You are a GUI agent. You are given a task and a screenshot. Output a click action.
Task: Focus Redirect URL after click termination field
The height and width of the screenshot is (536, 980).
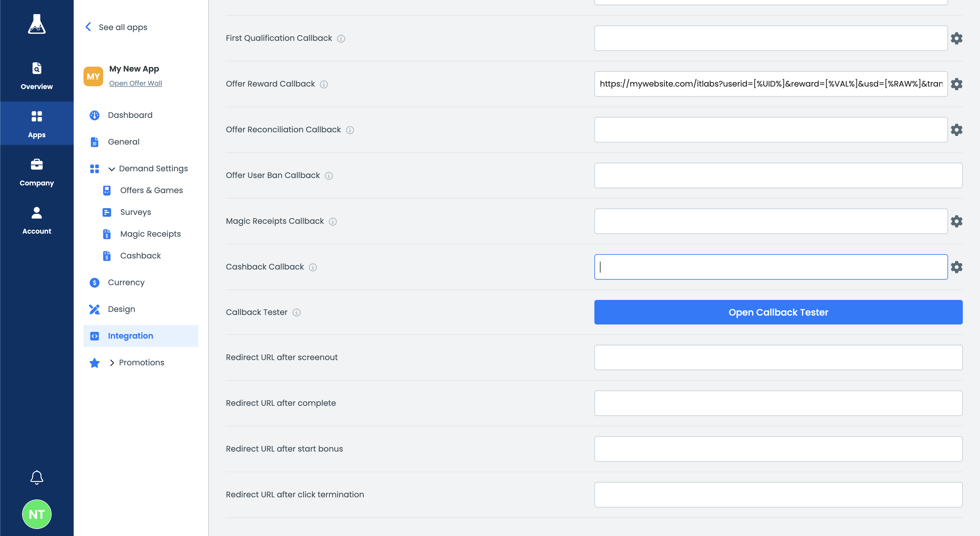coord(778,495)
